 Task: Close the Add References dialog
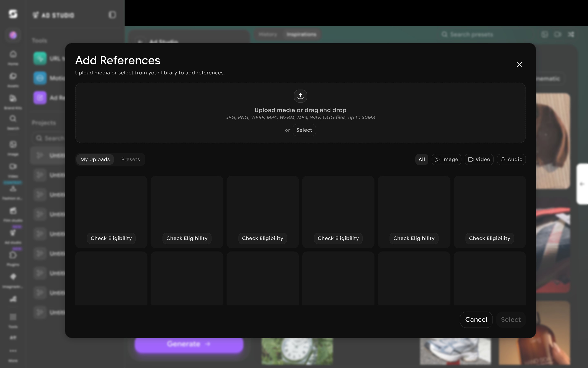coord(519,64)
